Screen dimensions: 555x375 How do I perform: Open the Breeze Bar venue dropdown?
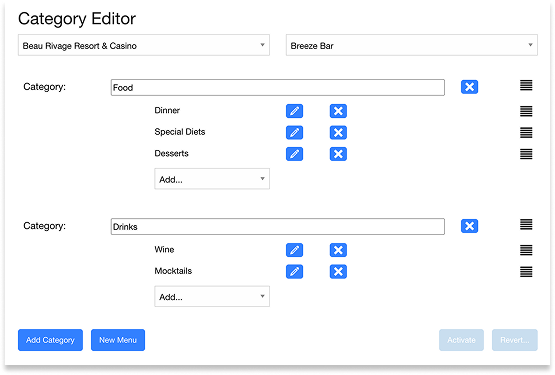pyautogui.click(x=412, y=45)
